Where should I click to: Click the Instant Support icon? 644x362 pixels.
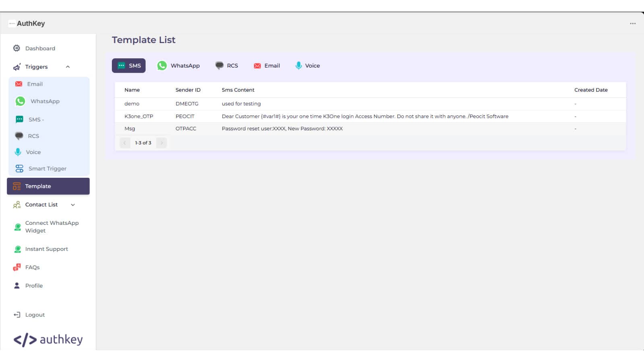[18, 249]
